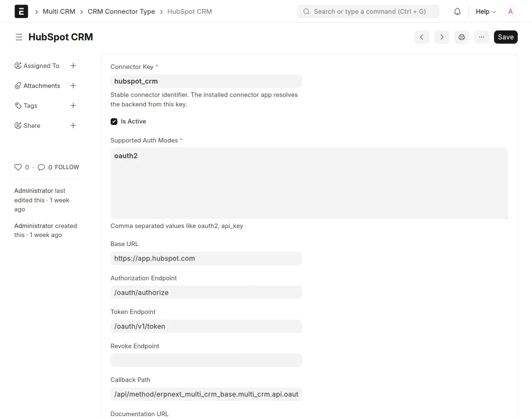This screenshot has width=532, height=418.
Task: Share document with plus icon
Action: coord(73,125)
